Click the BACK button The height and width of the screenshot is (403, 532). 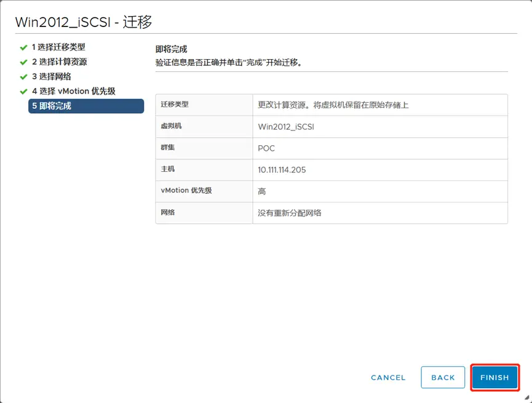(x=443, y=377)
